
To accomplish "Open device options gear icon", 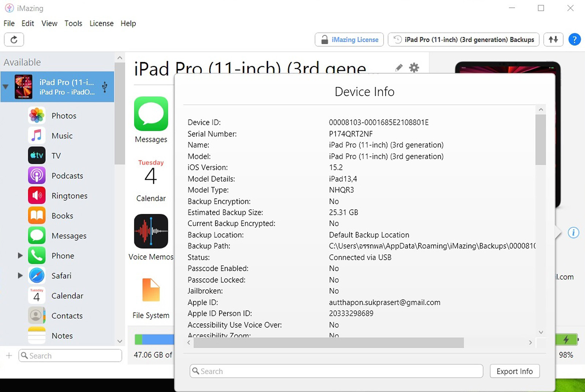I will [414, 68].
